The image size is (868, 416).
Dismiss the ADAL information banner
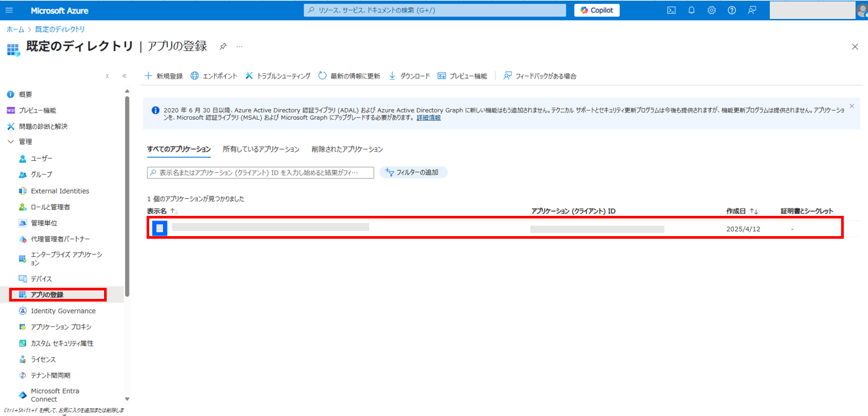[852, 105]
